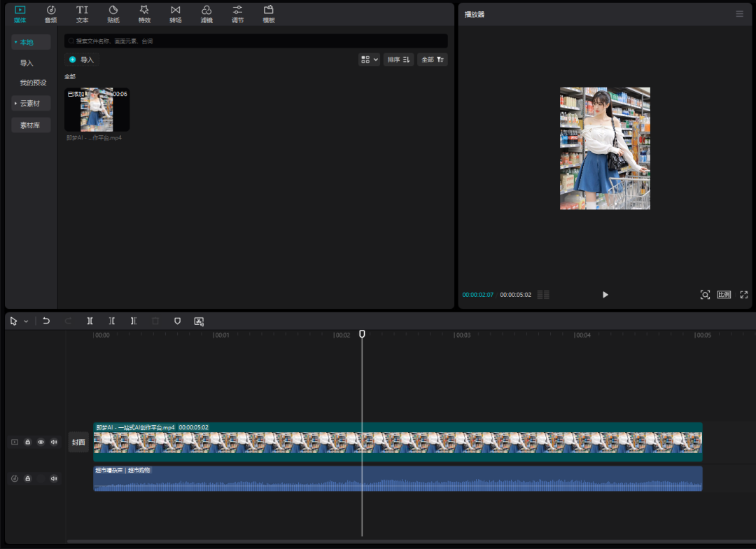Click the 导入 import button with plus
The height and width of the screenshot is (549, 756).
[81, 60]
